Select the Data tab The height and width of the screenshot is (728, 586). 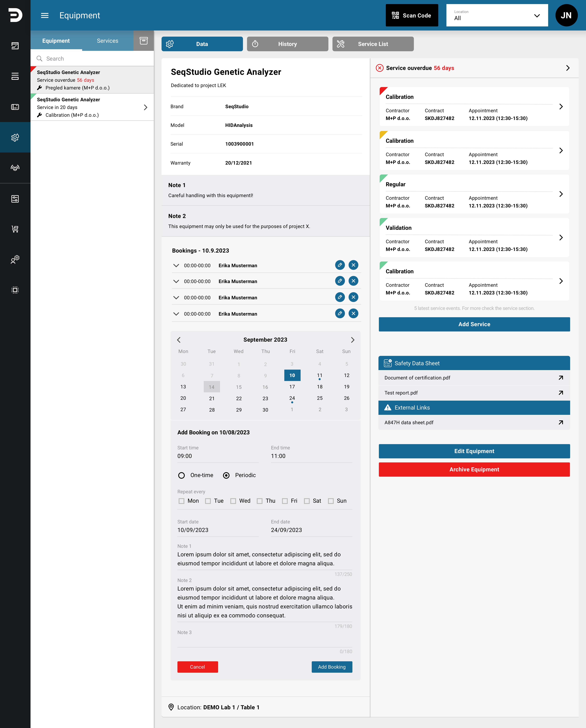202,44
